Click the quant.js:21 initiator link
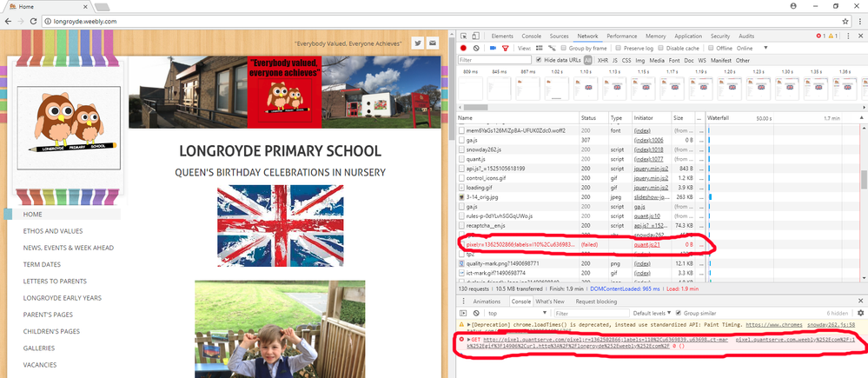Viewport: 868px width, 378px height. pos(646,244)
